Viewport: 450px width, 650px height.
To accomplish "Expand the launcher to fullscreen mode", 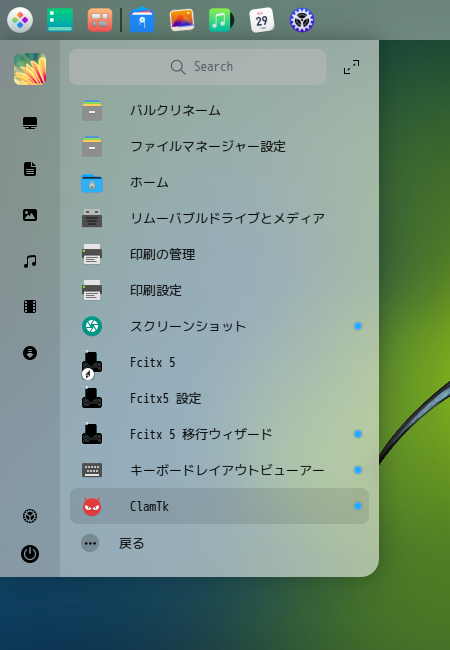I will (351, 67).
